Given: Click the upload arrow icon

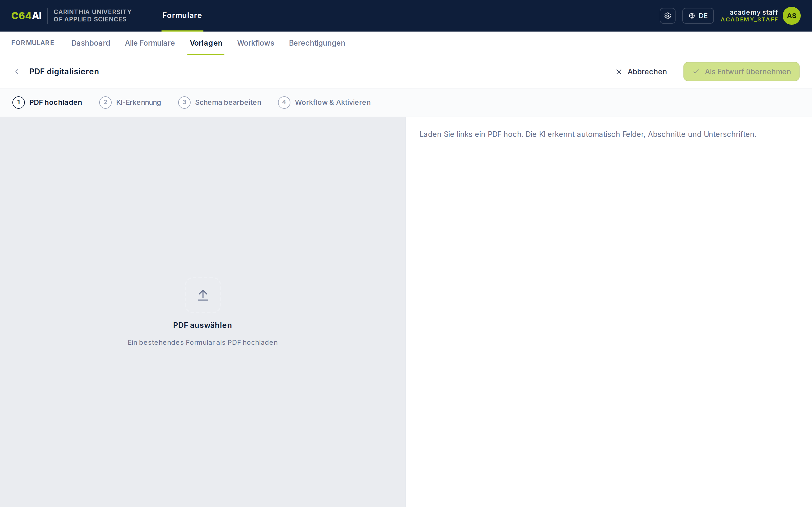Looking at the screenshot, I should point(203,295).
